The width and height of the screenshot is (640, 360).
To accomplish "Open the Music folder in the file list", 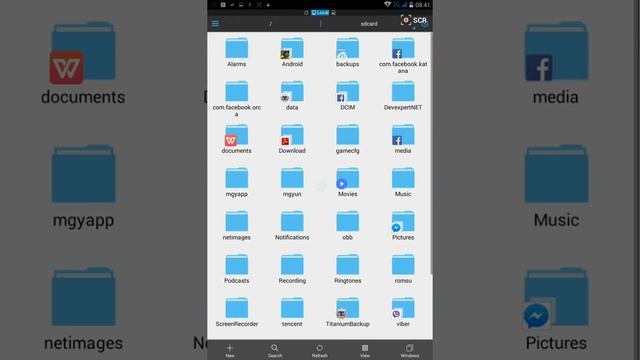I will pyautogui.click(x=403, y=182).
